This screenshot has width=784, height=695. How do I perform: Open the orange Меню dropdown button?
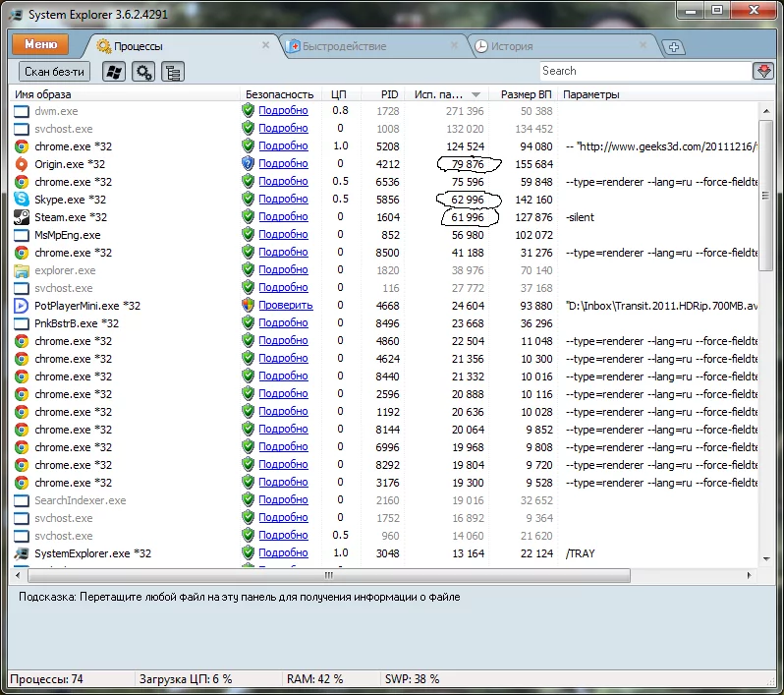click(40, 44)
